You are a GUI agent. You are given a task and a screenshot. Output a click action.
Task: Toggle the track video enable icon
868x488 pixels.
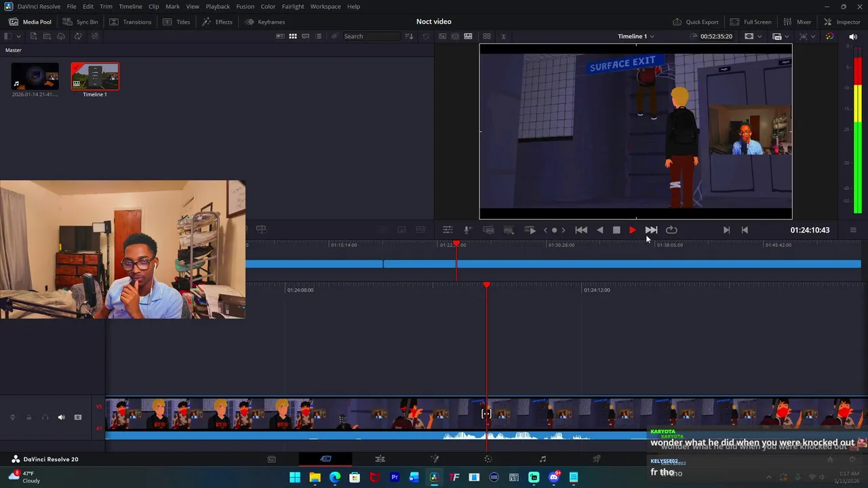click(78, 418)
